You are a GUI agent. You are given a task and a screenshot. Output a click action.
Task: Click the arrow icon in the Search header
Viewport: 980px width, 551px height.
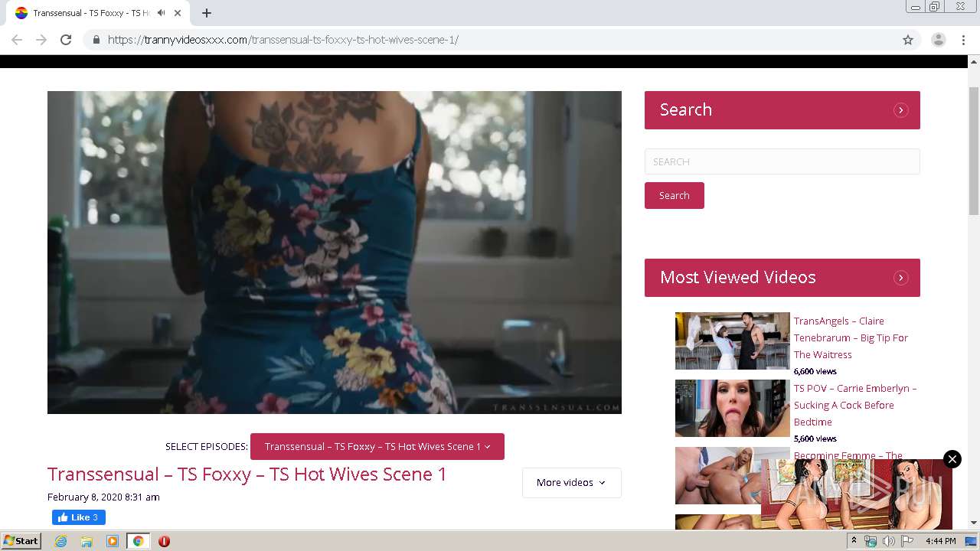coord(901,110)
